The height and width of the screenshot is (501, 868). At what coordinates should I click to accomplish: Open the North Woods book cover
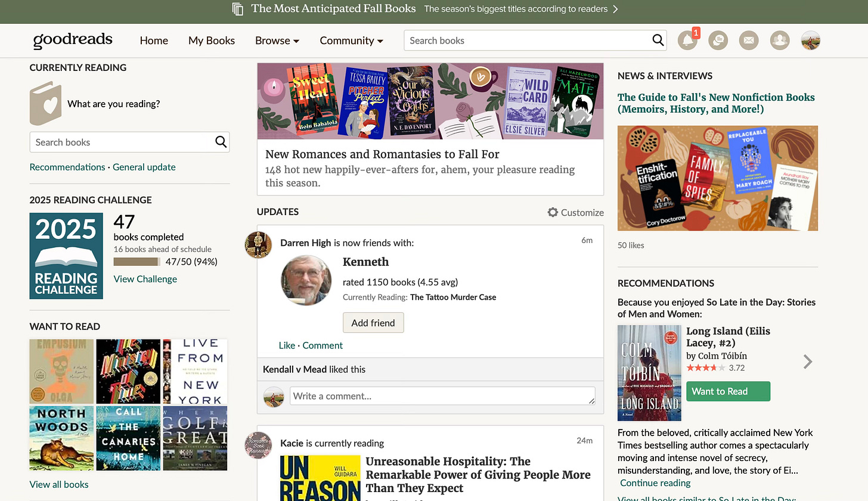(x=61, y=438)
